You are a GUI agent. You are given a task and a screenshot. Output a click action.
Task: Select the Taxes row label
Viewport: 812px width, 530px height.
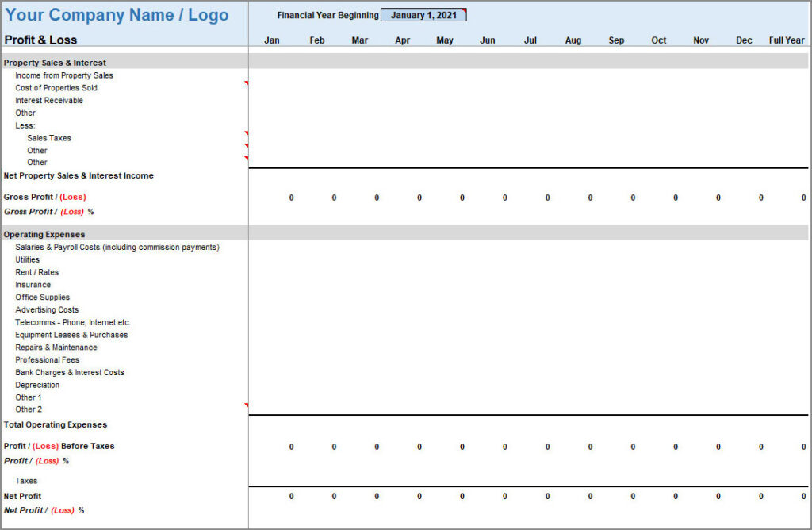point(26,481)
